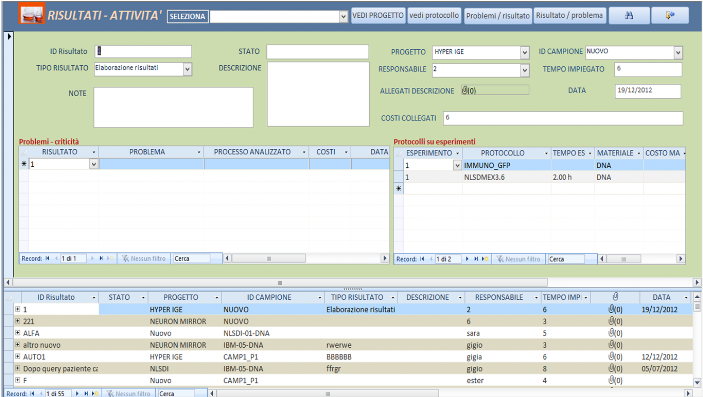Open attachment paperclip in row AUTO1

coord(615,357)
